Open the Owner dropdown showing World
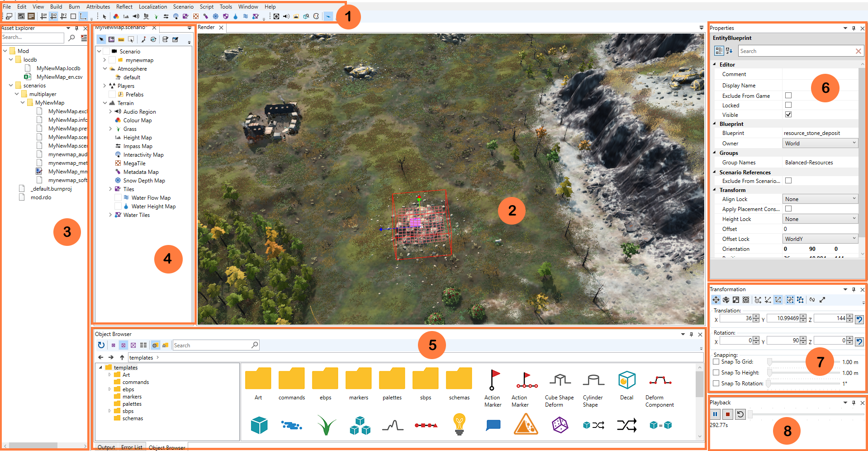868x451 pixels. (x=820, y=143)
